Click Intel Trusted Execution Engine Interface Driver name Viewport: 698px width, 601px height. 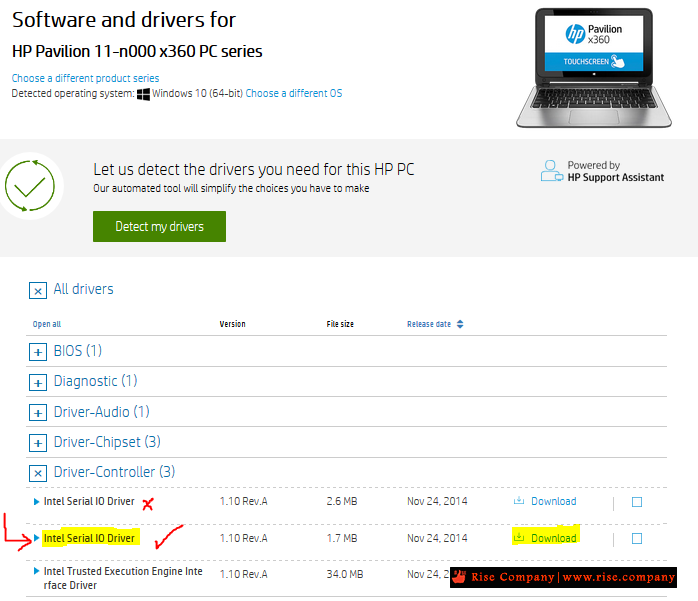point(123,578)
